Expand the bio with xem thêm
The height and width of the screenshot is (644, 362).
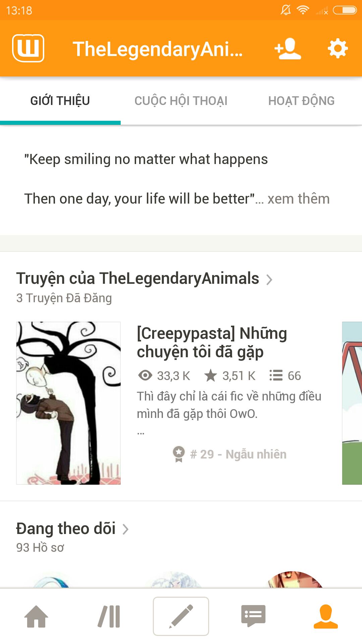(x=299, y=199)
